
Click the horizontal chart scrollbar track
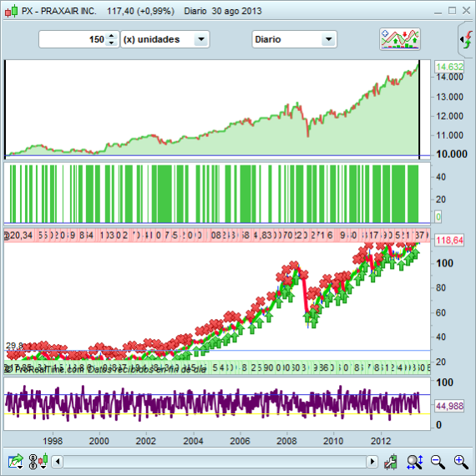click(215, 462)
